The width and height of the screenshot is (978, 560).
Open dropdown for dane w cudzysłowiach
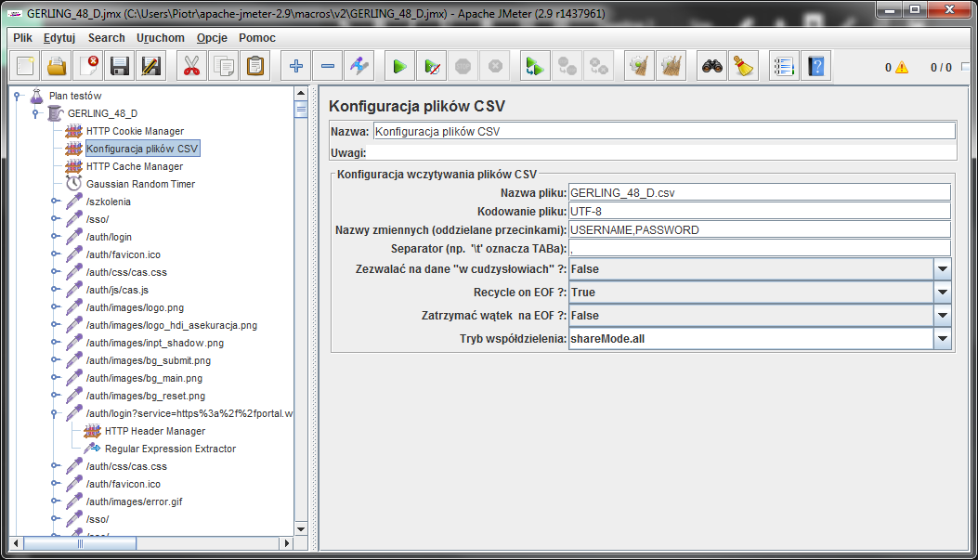tap(943, 269)
